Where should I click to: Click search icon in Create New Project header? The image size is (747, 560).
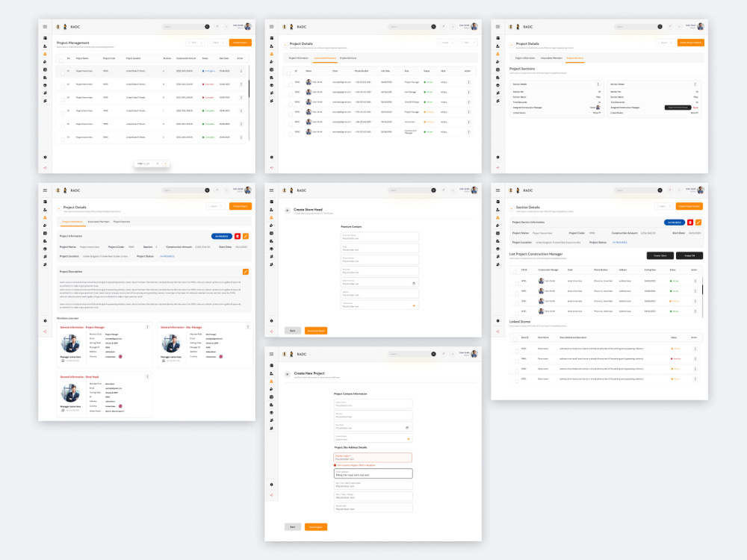[x=433, y=354]
